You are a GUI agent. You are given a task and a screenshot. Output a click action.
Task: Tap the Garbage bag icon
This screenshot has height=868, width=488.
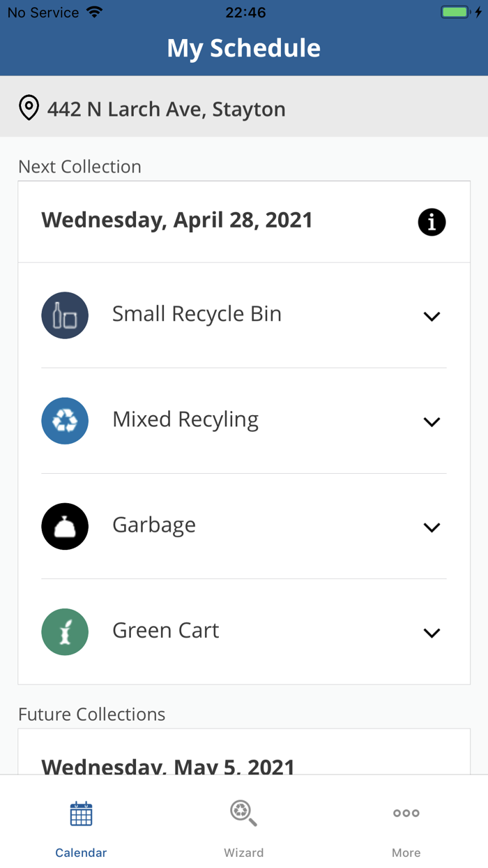(x=65, y=526)
